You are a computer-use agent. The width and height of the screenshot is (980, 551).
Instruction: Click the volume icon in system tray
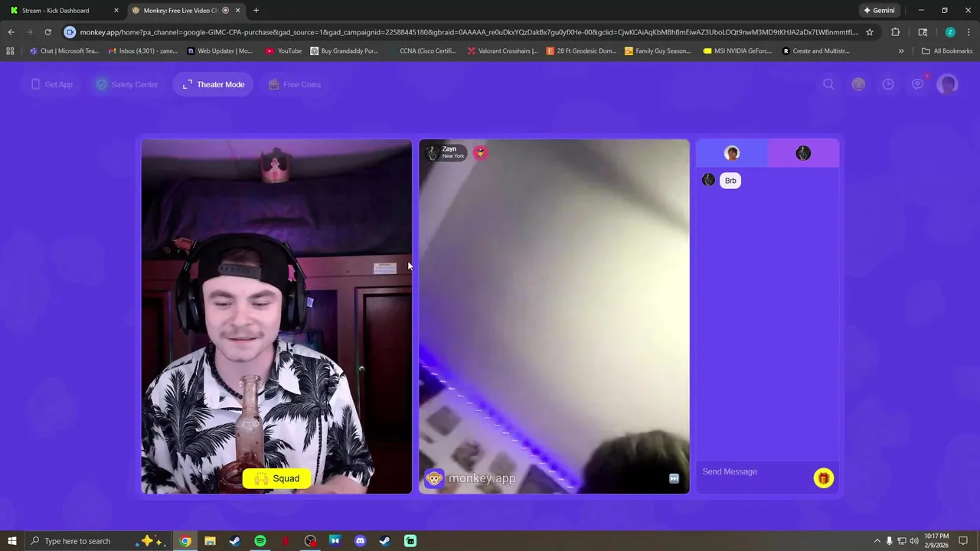coord(913,541)
